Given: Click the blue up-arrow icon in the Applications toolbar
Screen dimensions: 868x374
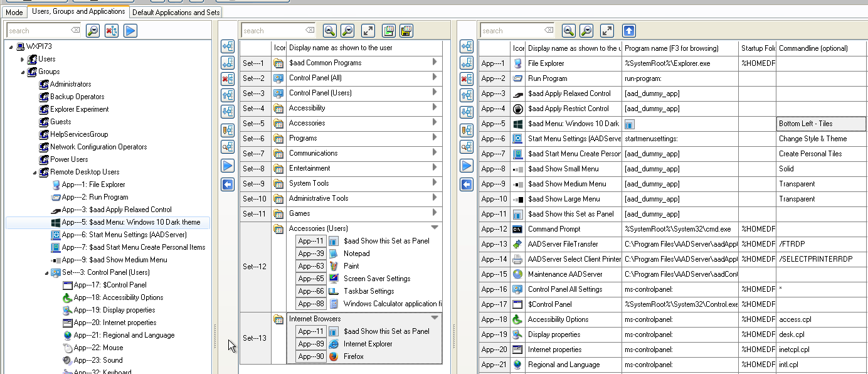Looking at the screenshot, I should point(628,31).
